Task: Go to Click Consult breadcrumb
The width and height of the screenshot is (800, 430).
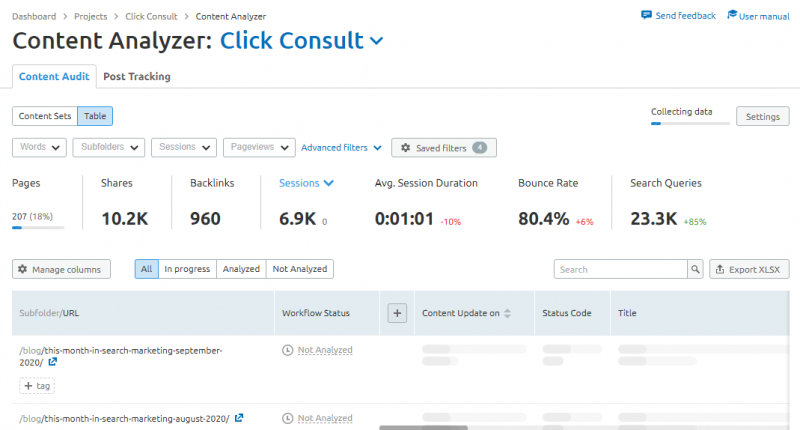Action: [151, 16]
